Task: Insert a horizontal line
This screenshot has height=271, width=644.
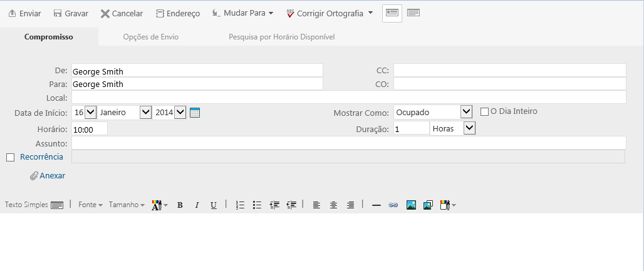Action: pyautogui.click(x=377, y=205)
